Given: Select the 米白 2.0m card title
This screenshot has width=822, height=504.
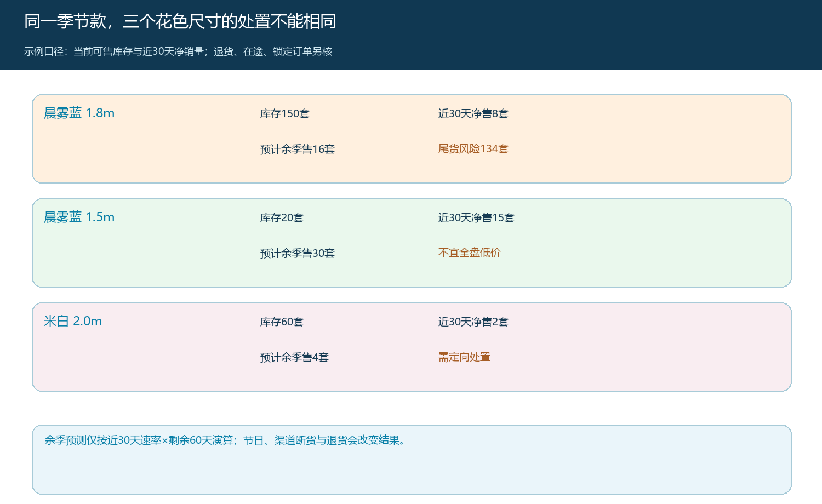Looking at the screenshot, I should point(73,321).
